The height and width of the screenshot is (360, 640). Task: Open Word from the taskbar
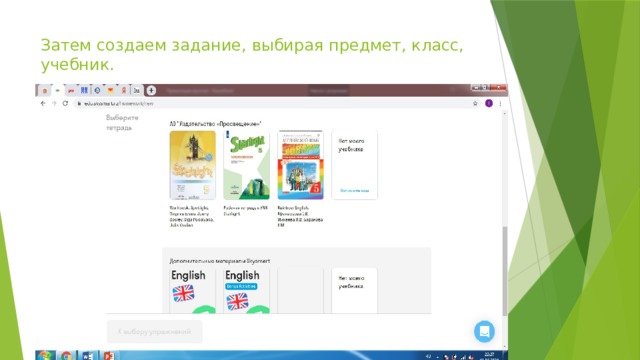point(88,356)
